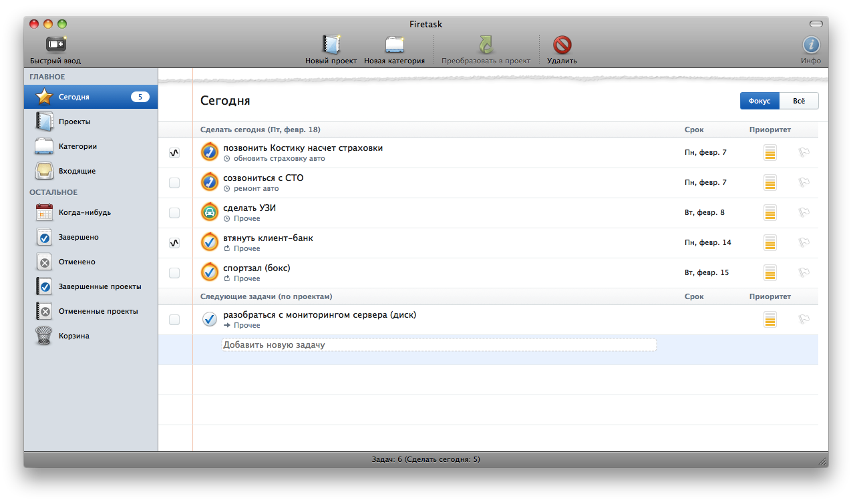Create a new project via Новый проект icon

coord(331,45)
